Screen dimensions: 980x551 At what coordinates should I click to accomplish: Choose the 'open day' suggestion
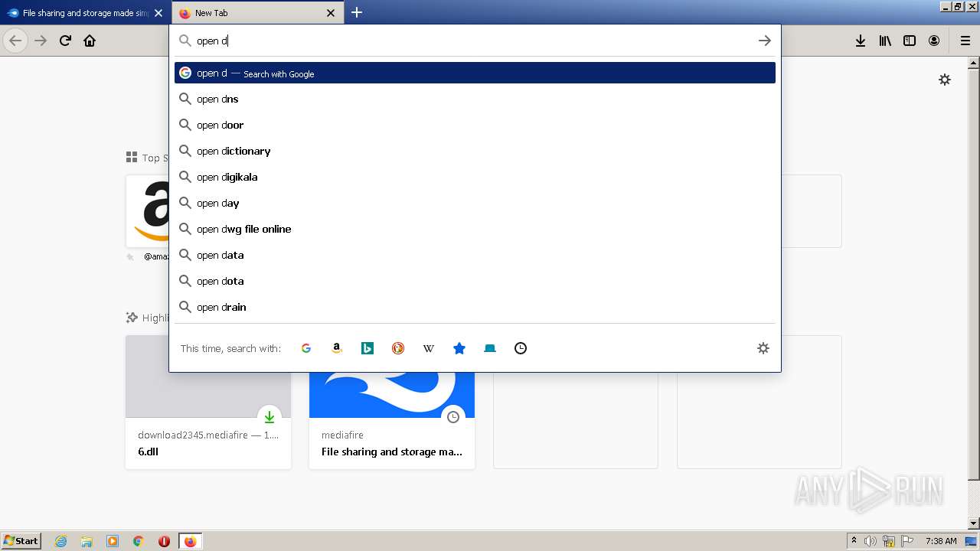[475, 203]
